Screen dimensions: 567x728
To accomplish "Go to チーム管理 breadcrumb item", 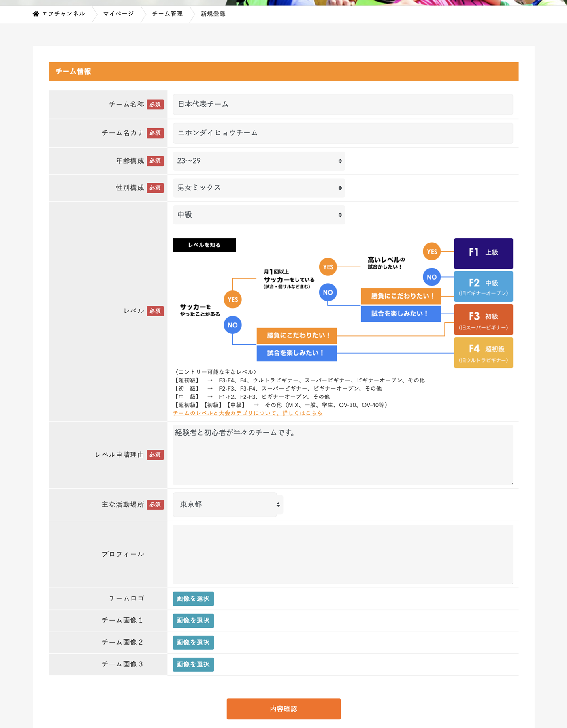I will click(x=167, y=14).
